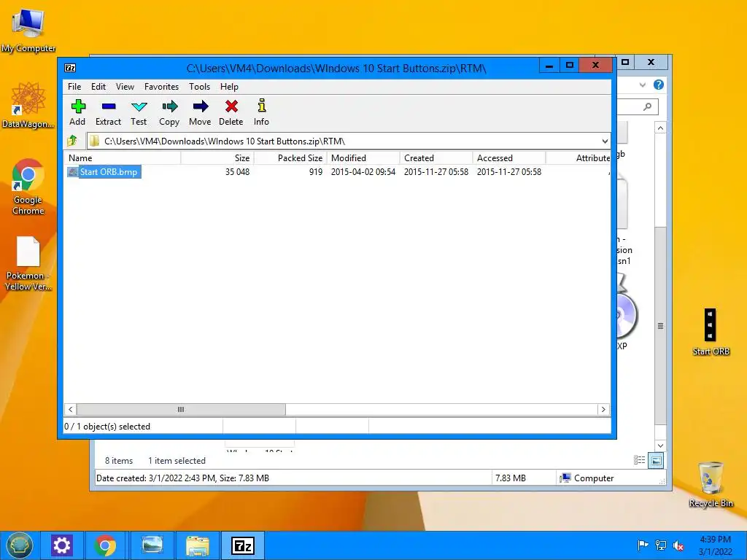Click the 7z icon in title bar
Viewport: 747px width, 560px height.
(70, 68)
